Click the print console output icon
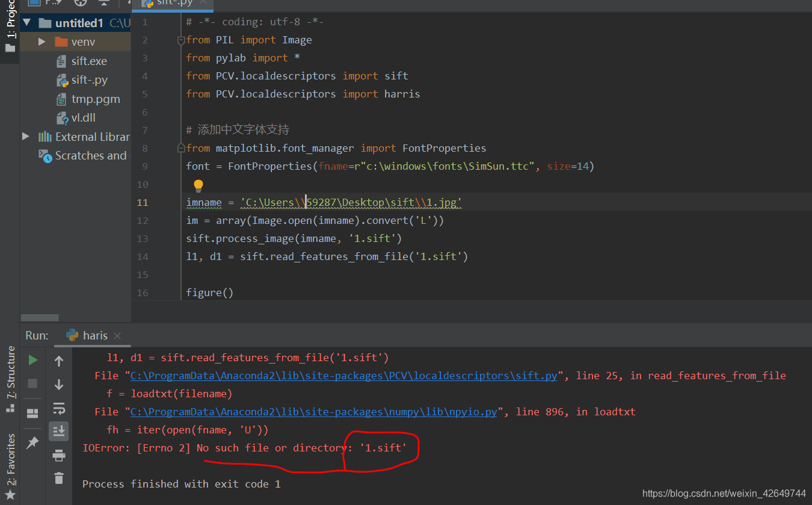Image resolution: width=812 pixels, height=505 pixels. point(59,455)
